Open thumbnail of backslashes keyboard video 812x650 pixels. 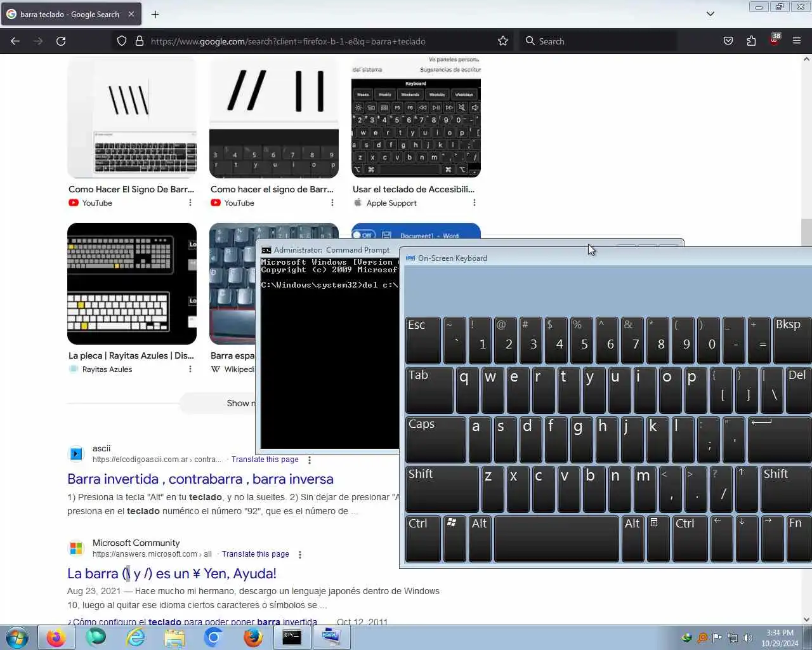click(132, 117)
